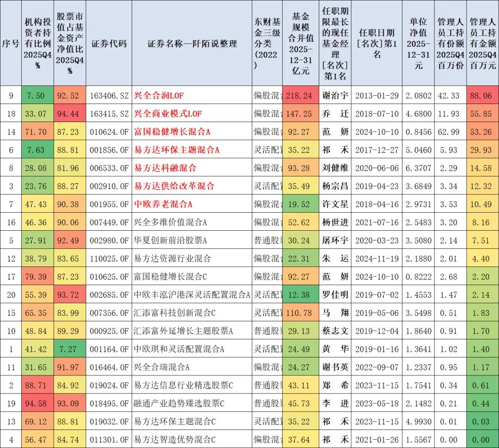This screenshot has width=499, height=448.
Task: Select fund manager 蔡志文 cell
Action: point(335,331)
